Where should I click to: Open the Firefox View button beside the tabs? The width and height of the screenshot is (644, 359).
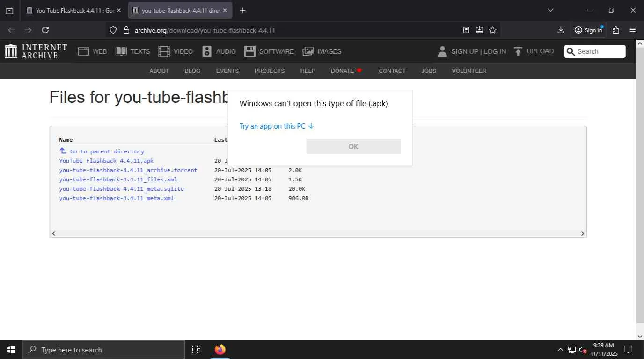9,10
